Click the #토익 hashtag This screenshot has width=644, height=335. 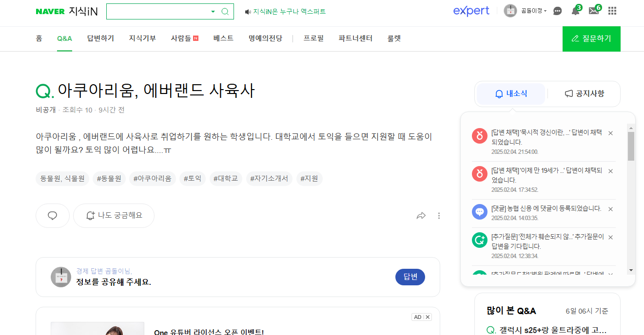(x=193, y=179)
